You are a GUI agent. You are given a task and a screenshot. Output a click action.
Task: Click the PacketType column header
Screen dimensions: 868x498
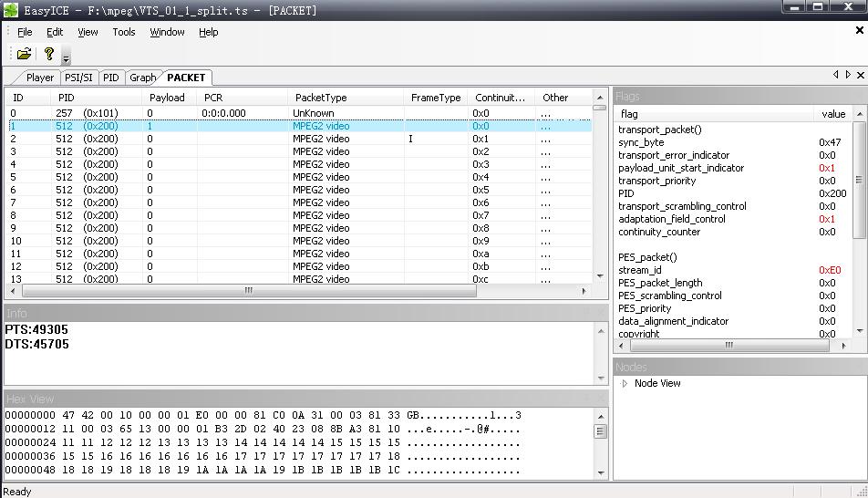pyautogui.click(x=346, y=98)
